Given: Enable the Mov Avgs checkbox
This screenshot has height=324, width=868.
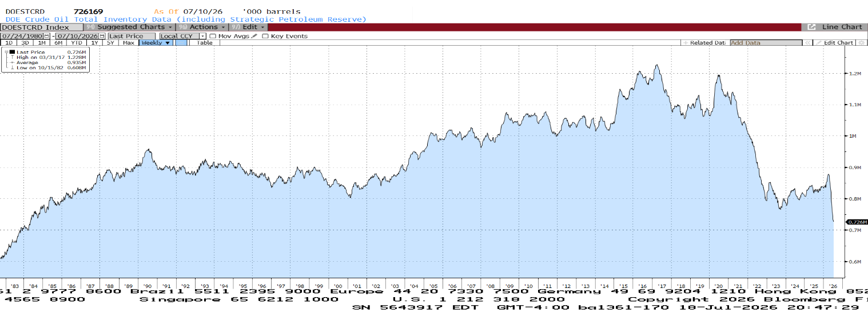Looking at the screenshot, I should click(x=213, y=36).
